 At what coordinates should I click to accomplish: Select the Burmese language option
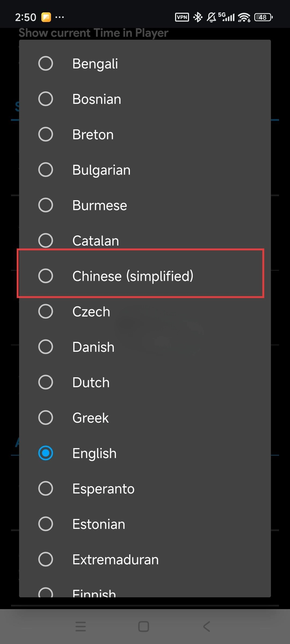tap(100, 205)
